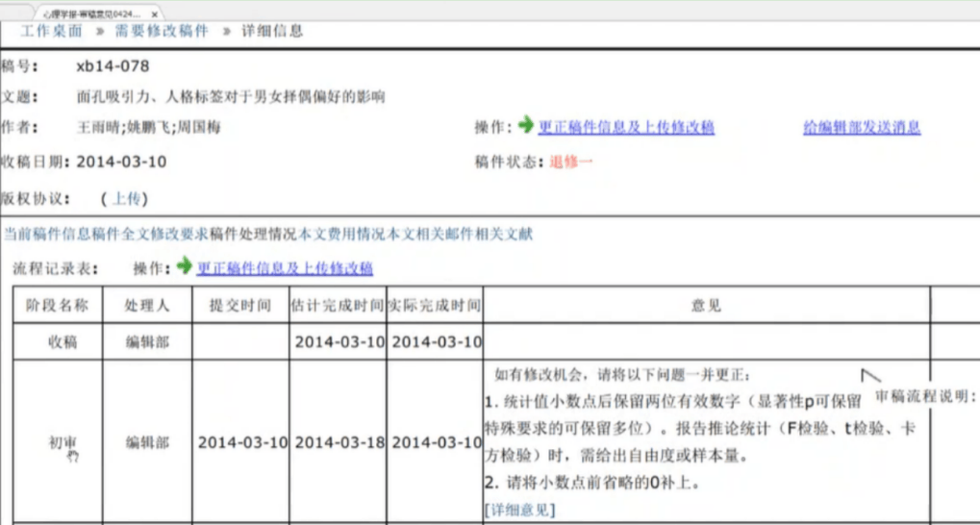Switch to 当前稿件信息 tab
The width and height of the screenshot is (980, 525).
(x=47, y=234)
